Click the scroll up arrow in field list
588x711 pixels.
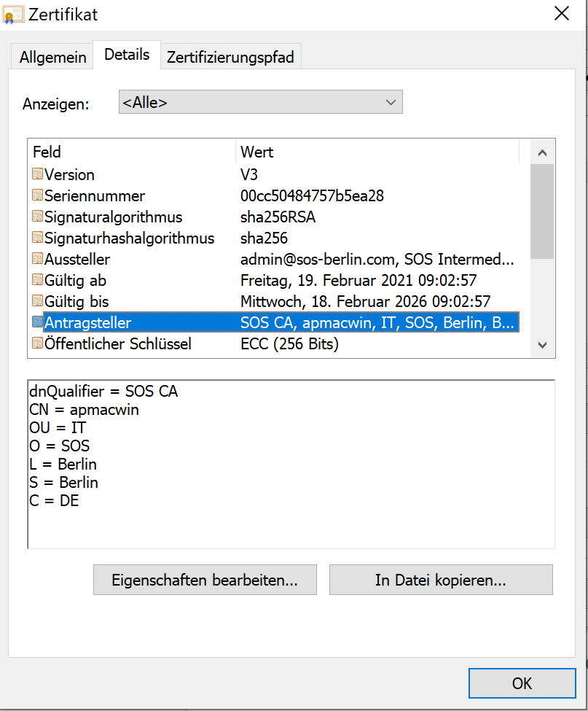(542, 153)
